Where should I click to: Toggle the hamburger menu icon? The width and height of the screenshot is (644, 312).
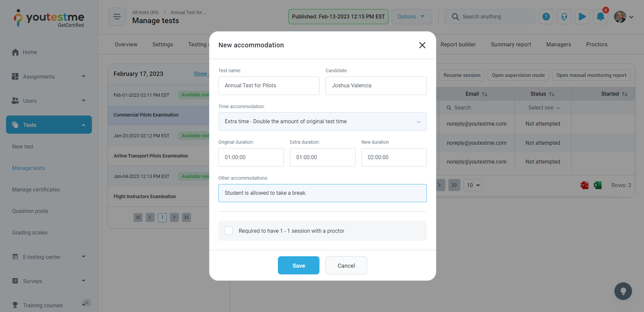click(117, 17)
